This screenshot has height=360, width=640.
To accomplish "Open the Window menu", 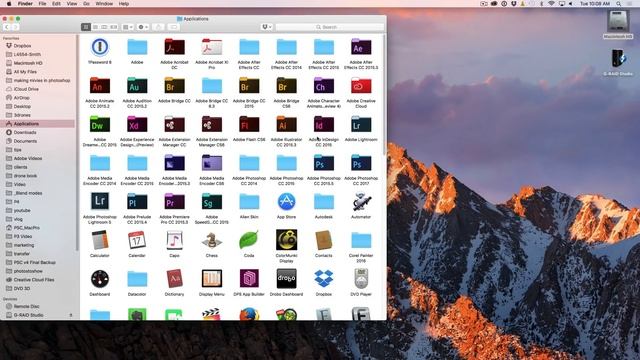I will coord(104,4).
